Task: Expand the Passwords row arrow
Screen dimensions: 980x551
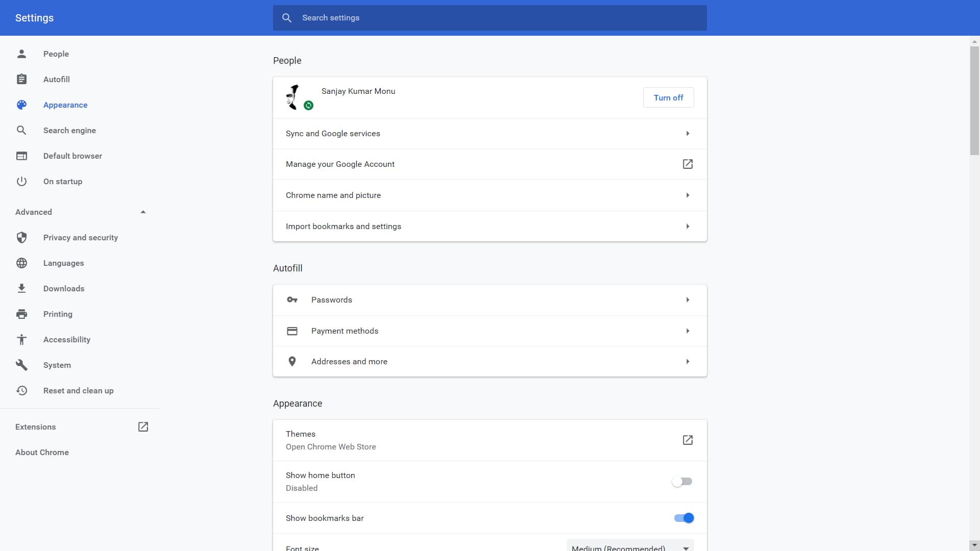Action: click(688, 300)
